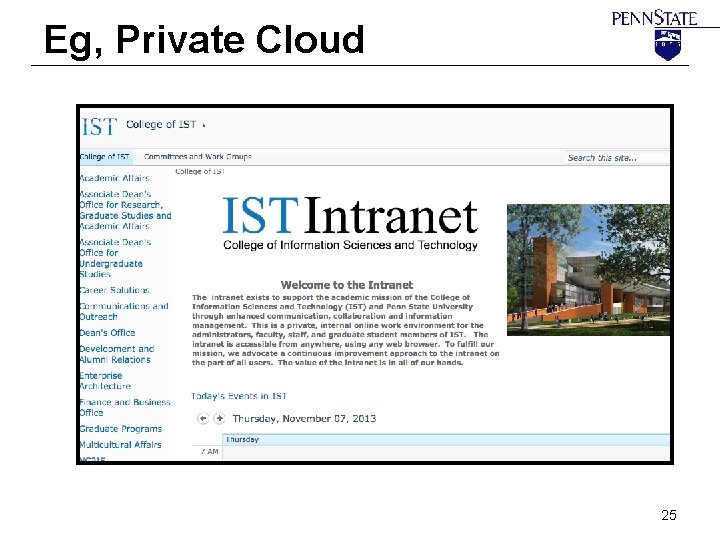Screen dimensions: 720x540
Task: Click the Thursday, November 07, 2013 date
Action: click(x=304, y=418)
